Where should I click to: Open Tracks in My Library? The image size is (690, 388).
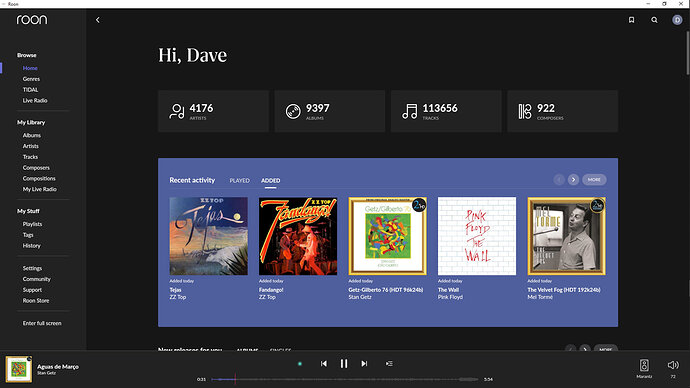(30, 157)
